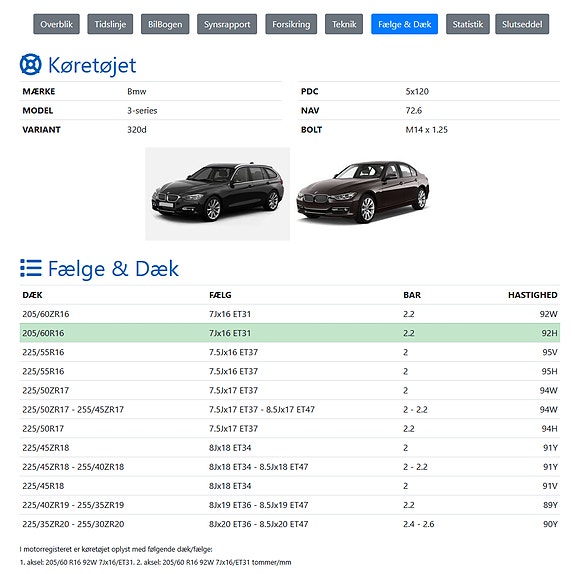Click the active Fælge & Dæk tab
575x574 pixels.
pyautogui.click(x=404, y=24)
